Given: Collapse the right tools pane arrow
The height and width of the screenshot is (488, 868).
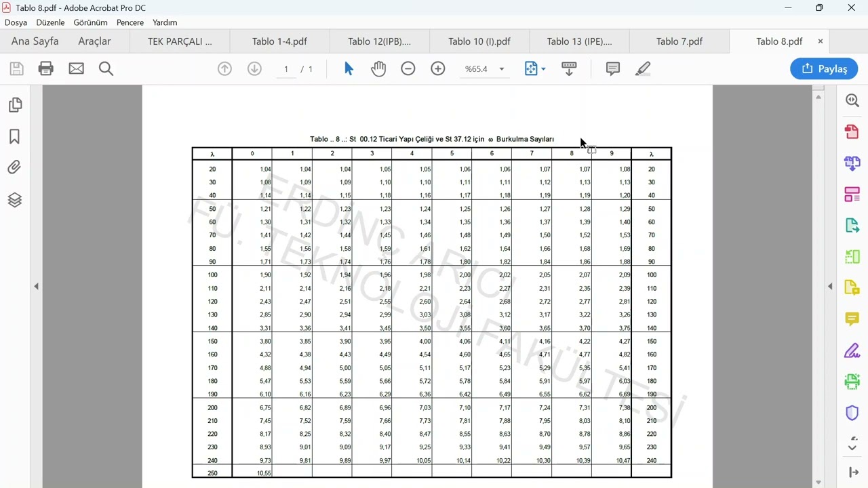Looking at the screenshot, I should [830, 287].
